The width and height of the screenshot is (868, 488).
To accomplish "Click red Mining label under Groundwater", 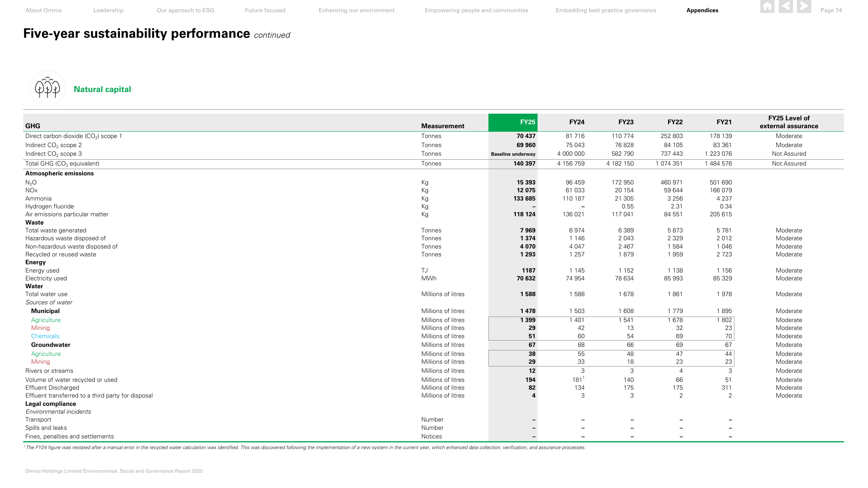I will (40, 362).
